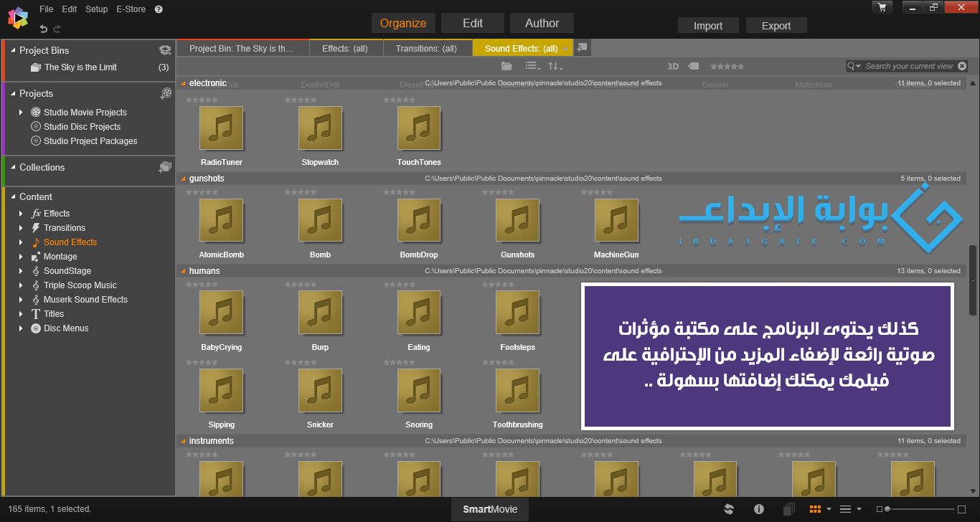Click the refresh sync icon in status bar
The height and width of the screenshot is (522, 980).
[729, 509]
